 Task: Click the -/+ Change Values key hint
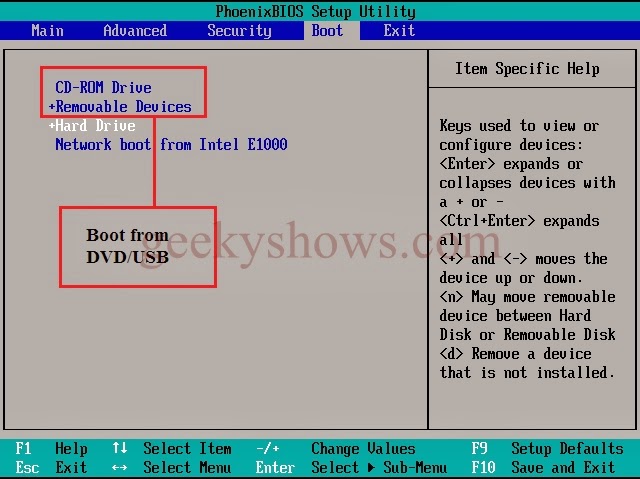pyautogui.click(x=268, y=449)
